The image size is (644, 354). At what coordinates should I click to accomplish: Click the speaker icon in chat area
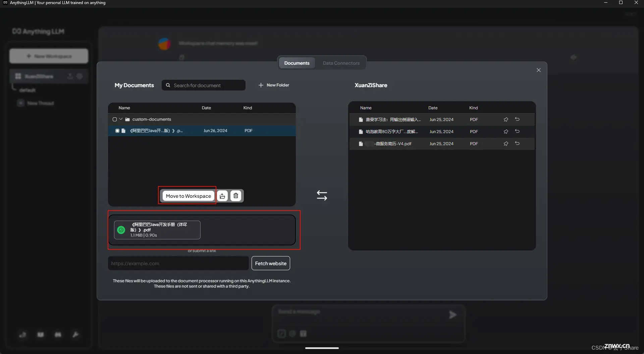coord(574,57)
